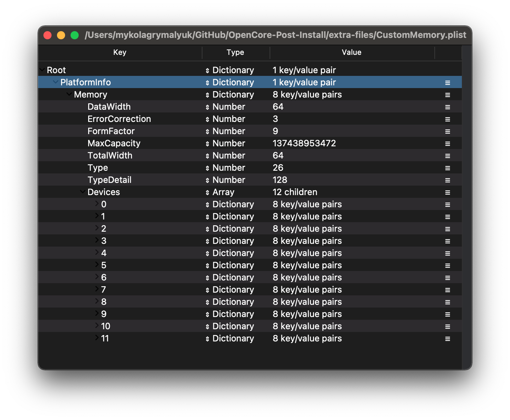Click the row menu icon for PlatformInfo
The height and width of the screenshot is (420, 510).
pos(448,83)
